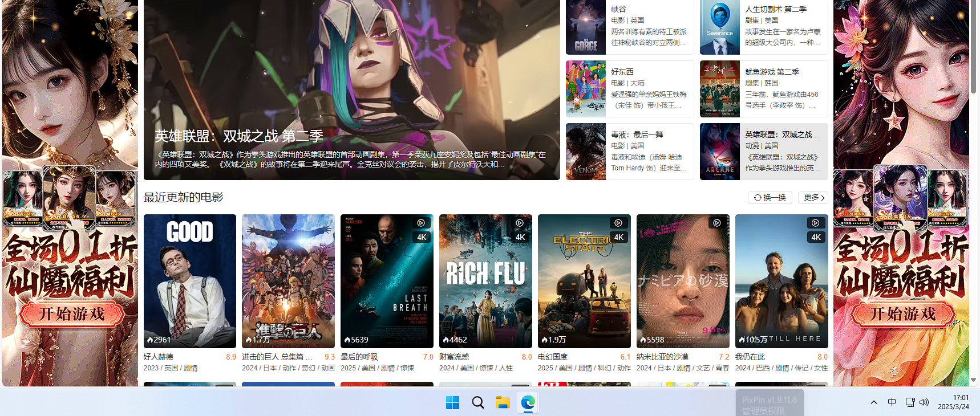This screenshot has width=980, height=416.
Task: Click the 4K badge on 最后的呼吸 poster
Action: [x=422, y=238]
